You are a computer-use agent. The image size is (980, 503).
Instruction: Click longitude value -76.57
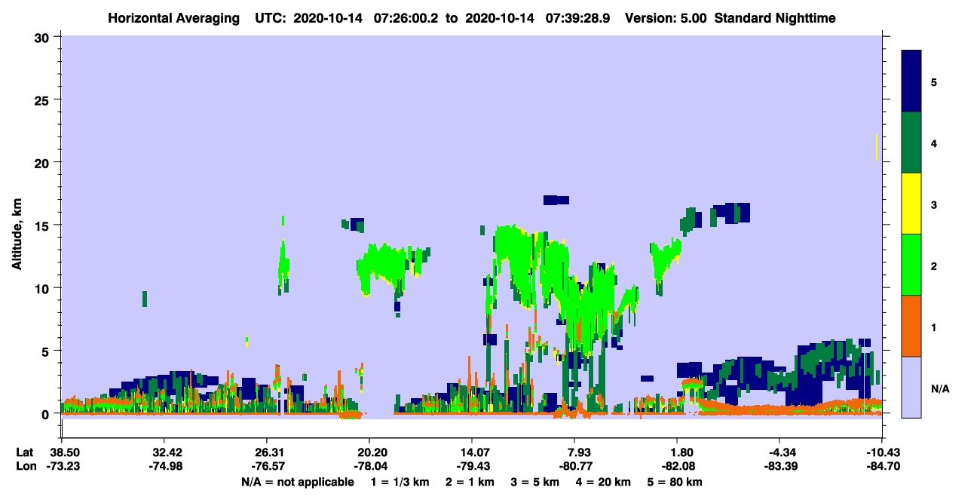[267, 466]
